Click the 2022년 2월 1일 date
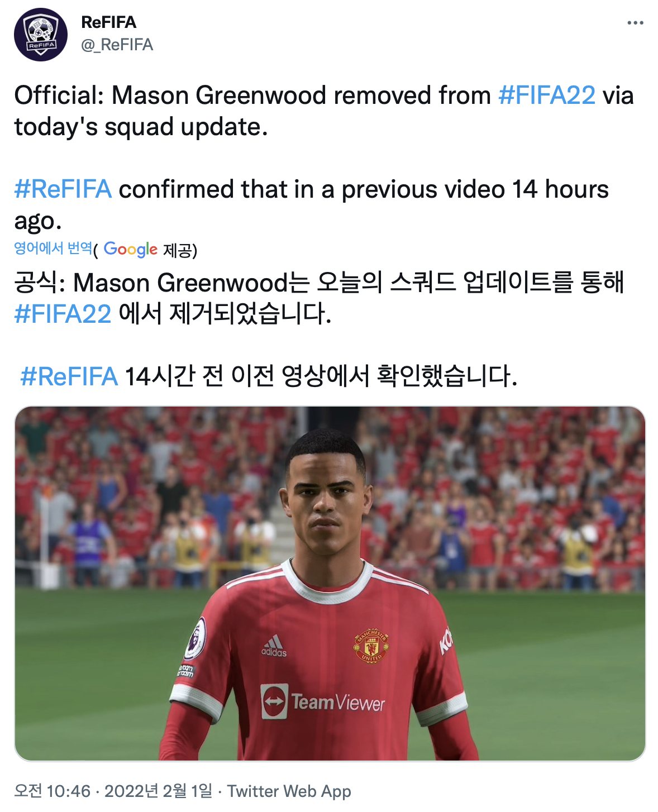The image size is (658, 812). click(159, 791)
